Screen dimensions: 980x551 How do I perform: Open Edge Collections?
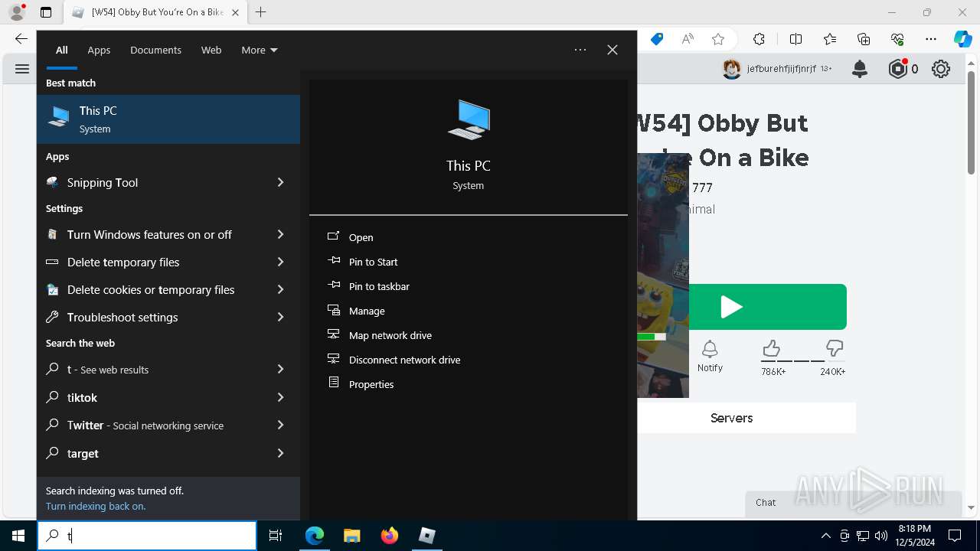tap(864, 39)
